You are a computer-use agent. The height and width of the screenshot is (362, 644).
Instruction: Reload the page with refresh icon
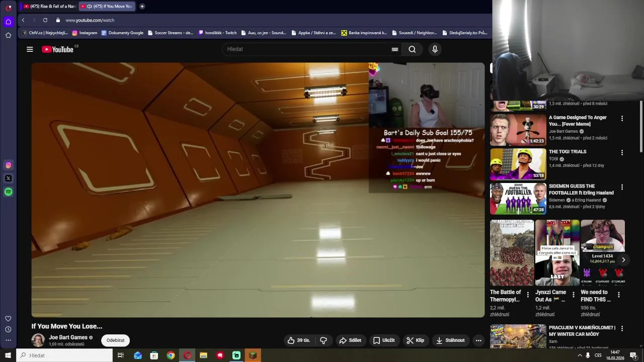[45, 20]
